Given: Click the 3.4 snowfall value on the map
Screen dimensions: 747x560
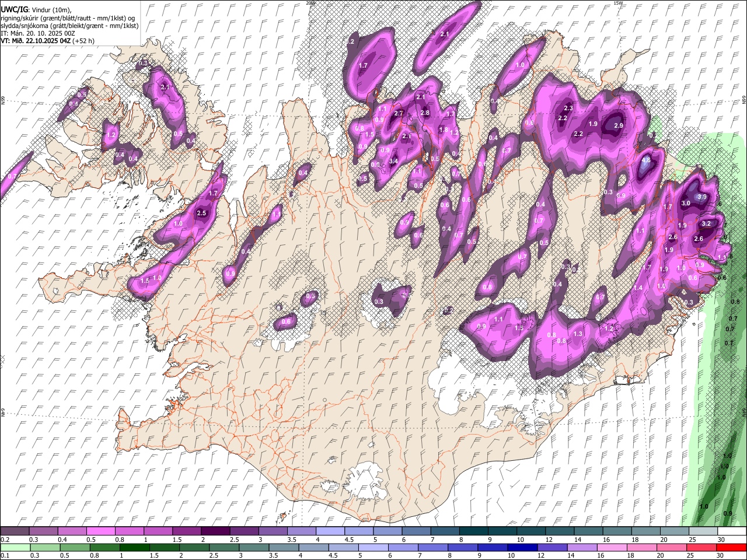Looking at the screenshot, I should pos(393,162).
